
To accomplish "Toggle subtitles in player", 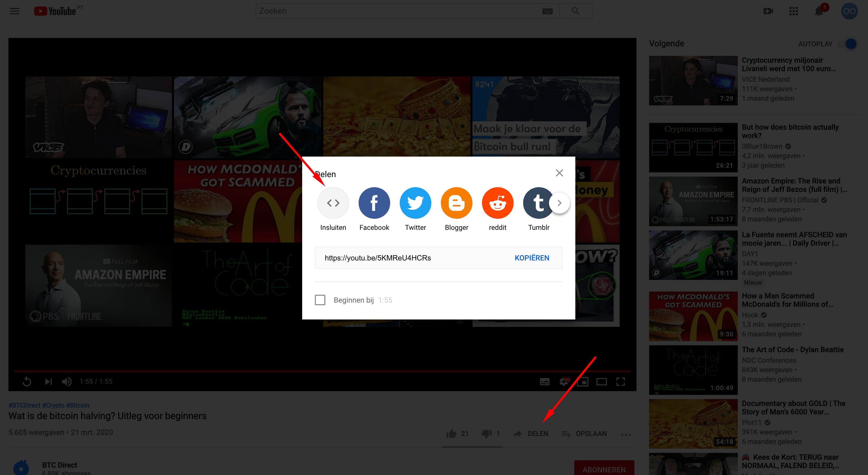I will (x=544, y=381).
